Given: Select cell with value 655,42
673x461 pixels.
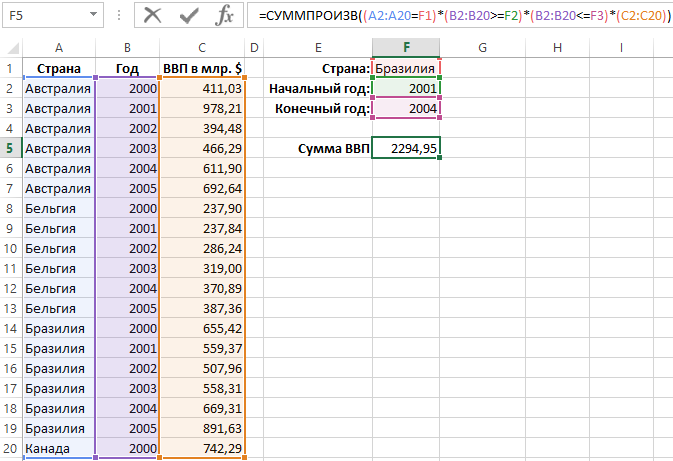Looking at the screenshot, I should (202, 328).
